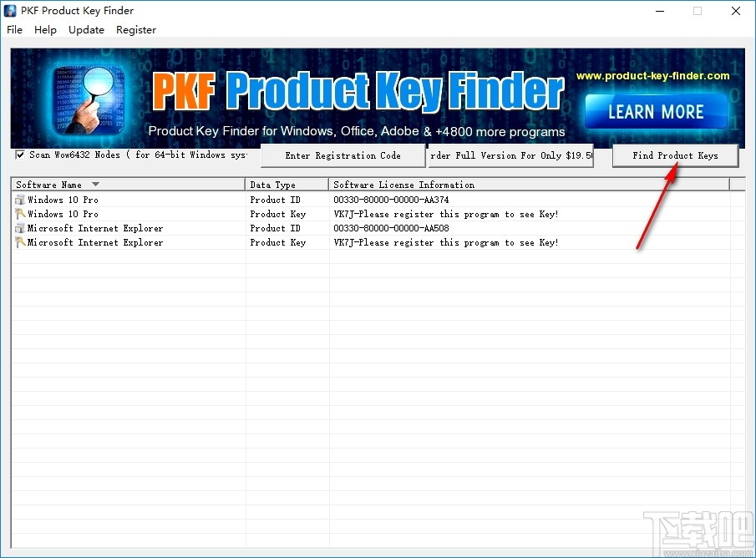This screenshot has width=756, height=558.
Task: Click the blue LEARN MORE button
Action: coord(655,111)
